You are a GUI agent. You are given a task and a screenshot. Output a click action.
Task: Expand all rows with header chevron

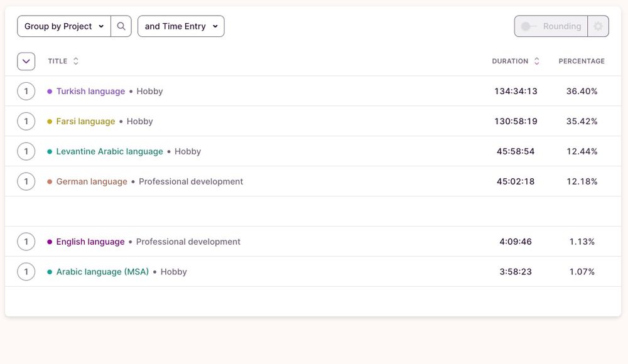point(26,62)
